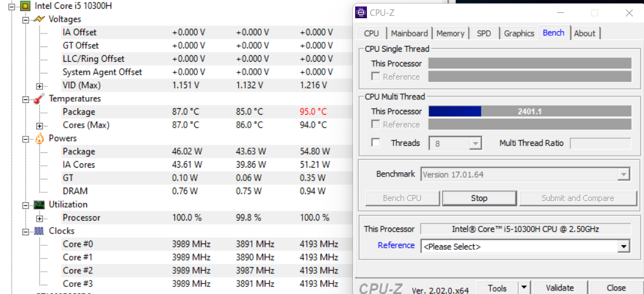Collapse the Utilization section

pyautogui.click(x=25, y=205)
